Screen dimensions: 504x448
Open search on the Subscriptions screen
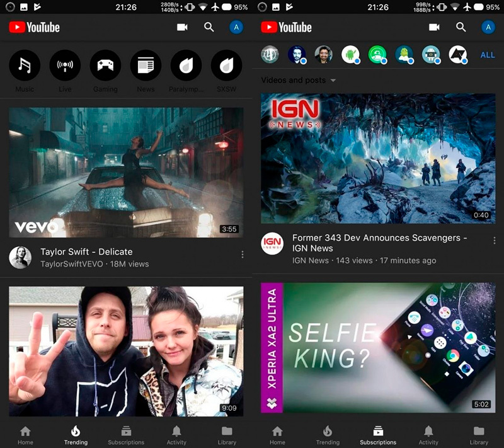(461, 27)
